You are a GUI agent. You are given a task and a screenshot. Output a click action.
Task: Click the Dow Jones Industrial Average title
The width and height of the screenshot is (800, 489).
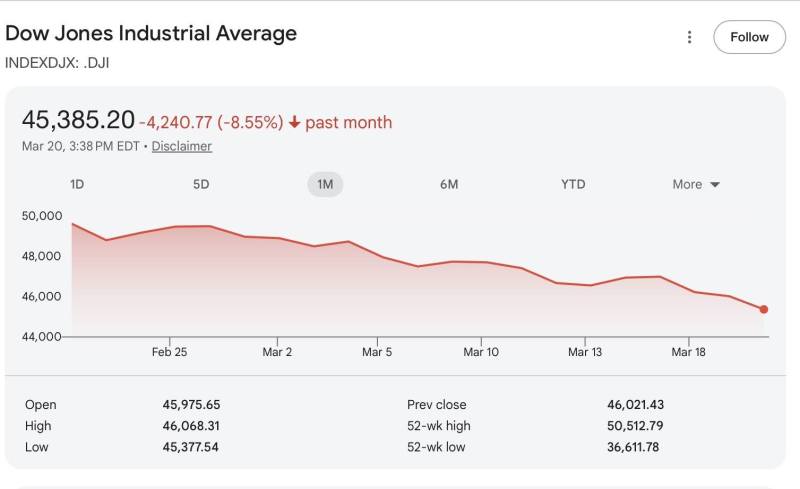[151, 34]
